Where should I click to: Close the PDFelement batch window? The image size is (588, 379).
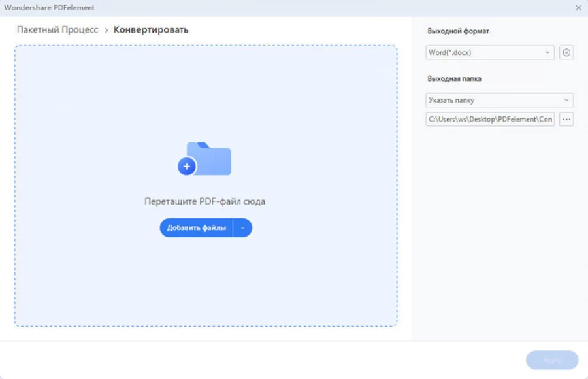click(x=578, y=8)
